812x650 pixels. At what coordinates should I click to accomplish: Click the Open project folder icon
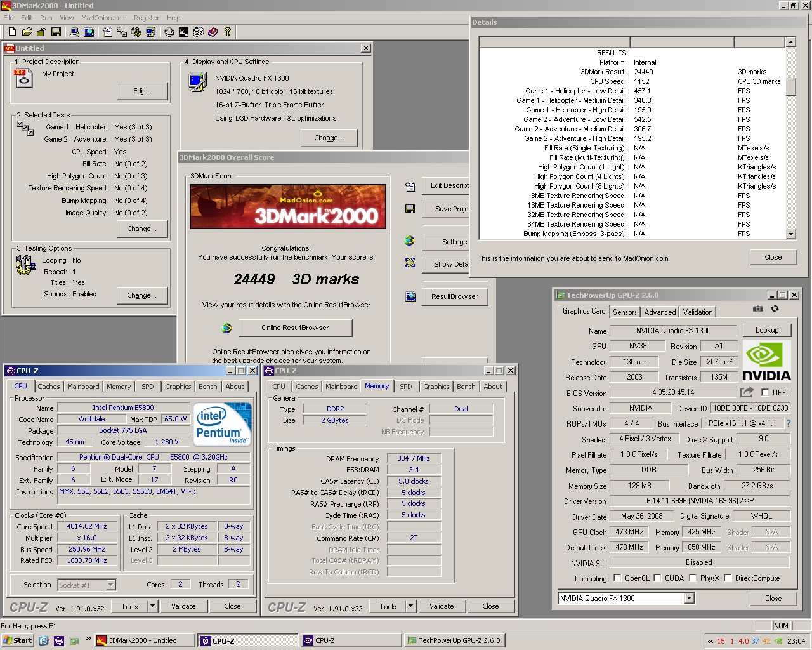[27, 32]
